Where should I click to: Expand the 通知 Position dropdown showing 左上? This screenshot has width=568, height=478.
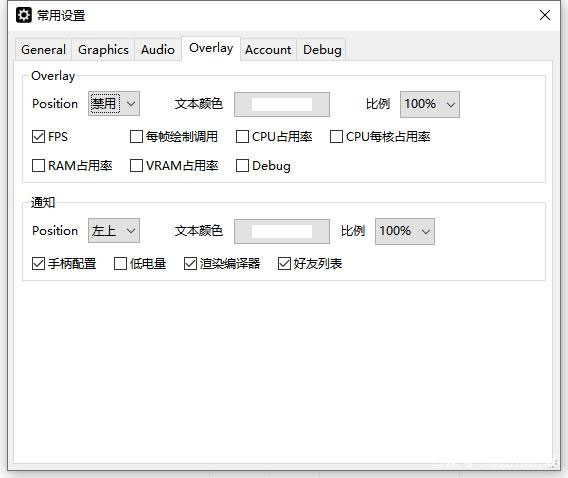click(114, 231)
